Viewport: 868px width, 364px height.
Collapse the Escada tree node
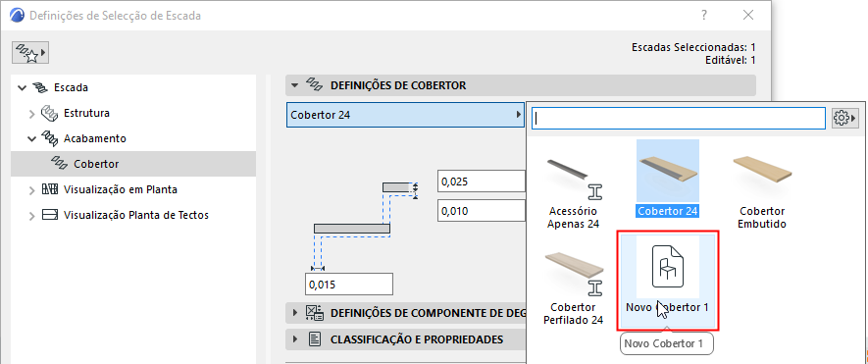(23, 87)
